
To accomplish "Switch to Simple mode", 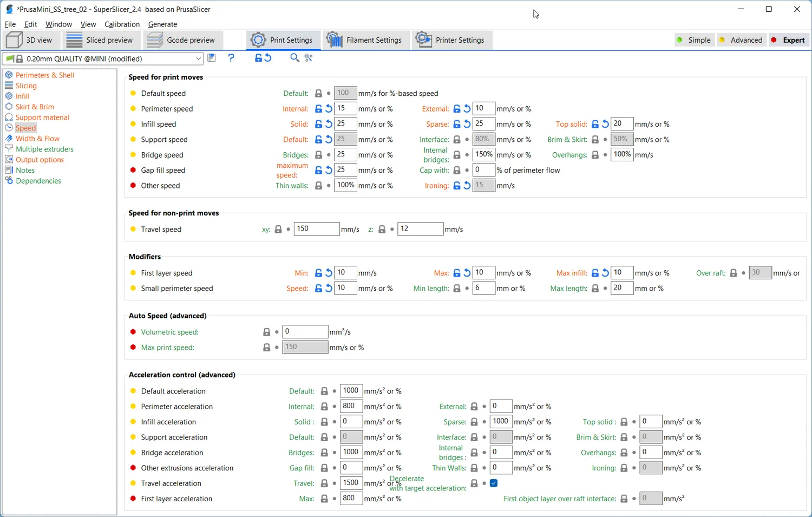I will (x=693, y=40).
